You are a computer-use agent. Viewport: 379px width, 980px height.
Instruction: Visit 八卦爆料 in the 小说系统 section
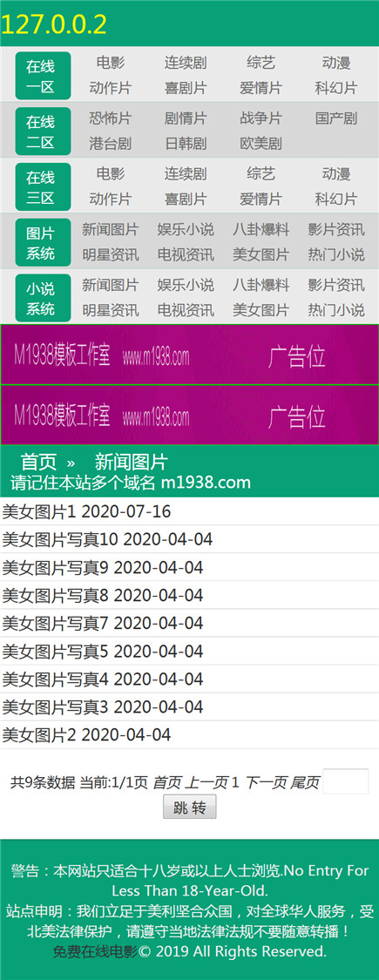[x=261, y=286]
